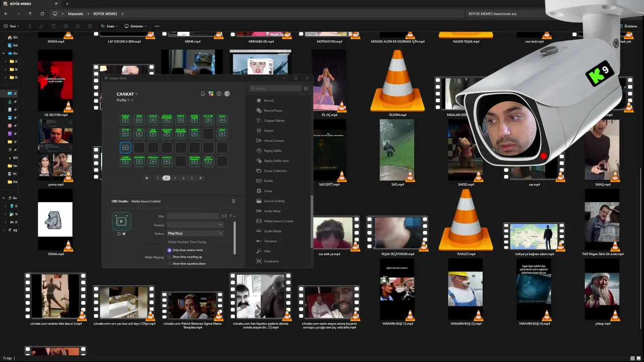Viewport: 644px width, 362px height.
Task: Select the Studio Mode action
Action: click(269, 231)
